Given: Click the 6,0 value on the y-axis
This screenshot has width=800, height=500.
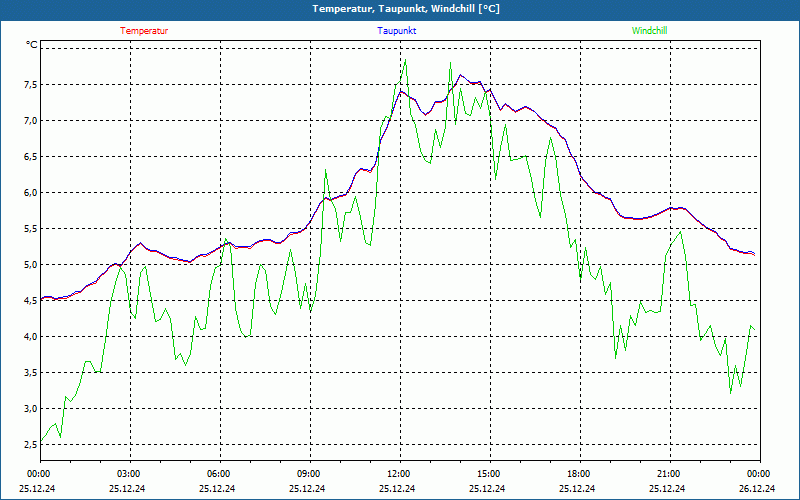Looking at the screenshot, I should (32, 192).
